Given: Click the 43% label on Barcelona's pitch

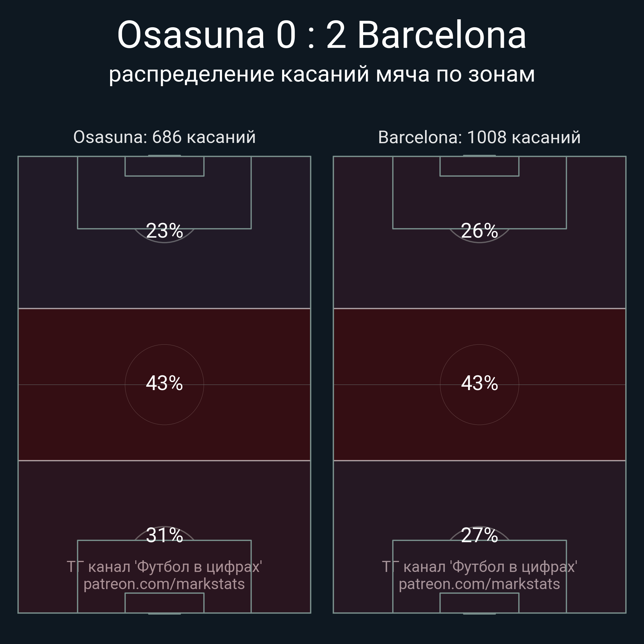Looking at the screenshot, I should 479,383.
